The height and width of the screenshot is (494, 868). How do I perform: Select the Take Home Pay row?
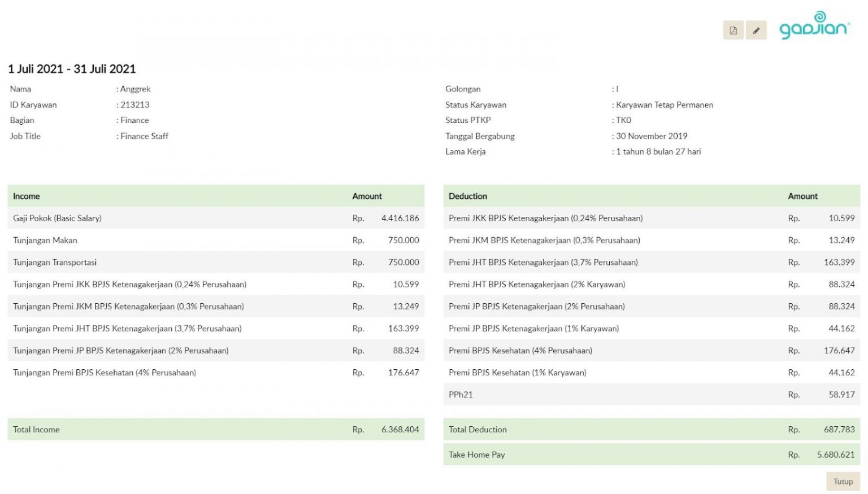(x=651, y=454)
